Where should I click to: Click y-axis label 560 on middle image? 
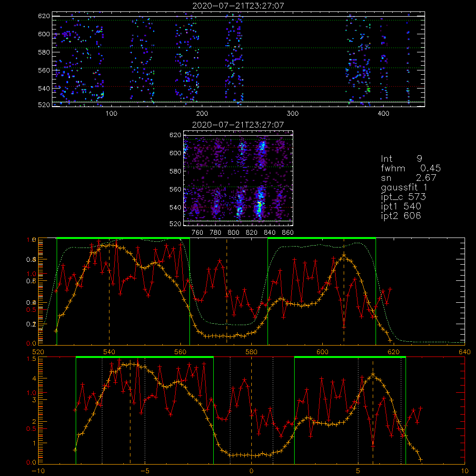click(175, 189)
